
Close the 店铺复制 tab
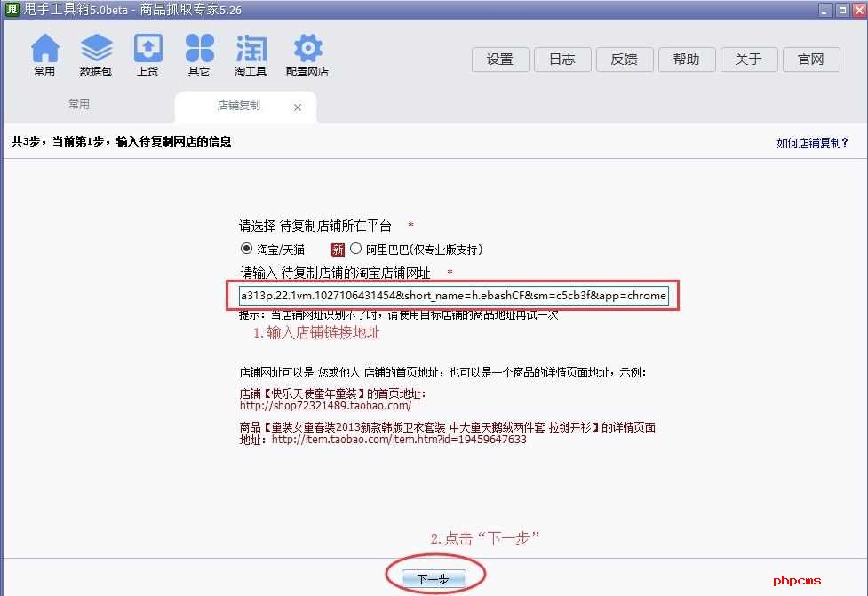coord(298,107)
